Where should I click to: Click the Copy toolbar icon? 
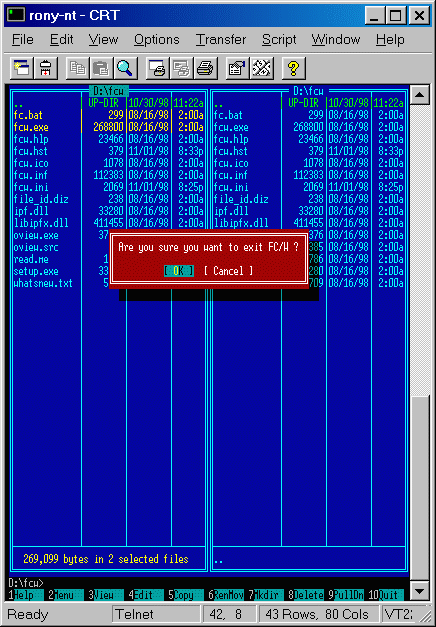click(x=78, y=68)
